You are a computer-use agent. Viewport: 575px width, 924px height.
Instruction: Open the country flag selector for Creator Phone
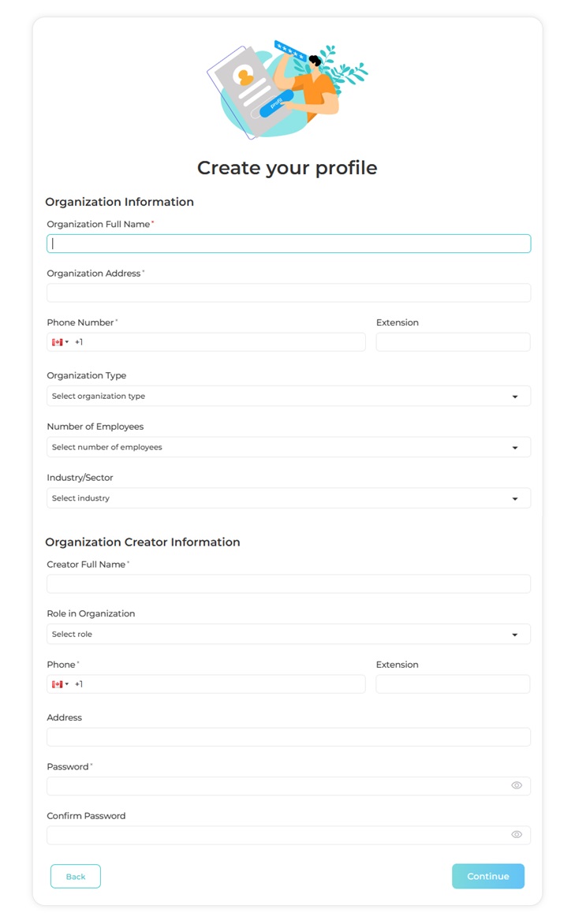[60, 684]
